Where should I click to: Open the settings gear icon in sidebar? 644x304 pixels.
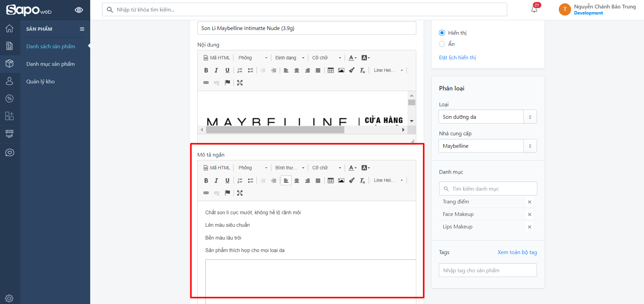point(9,298)
